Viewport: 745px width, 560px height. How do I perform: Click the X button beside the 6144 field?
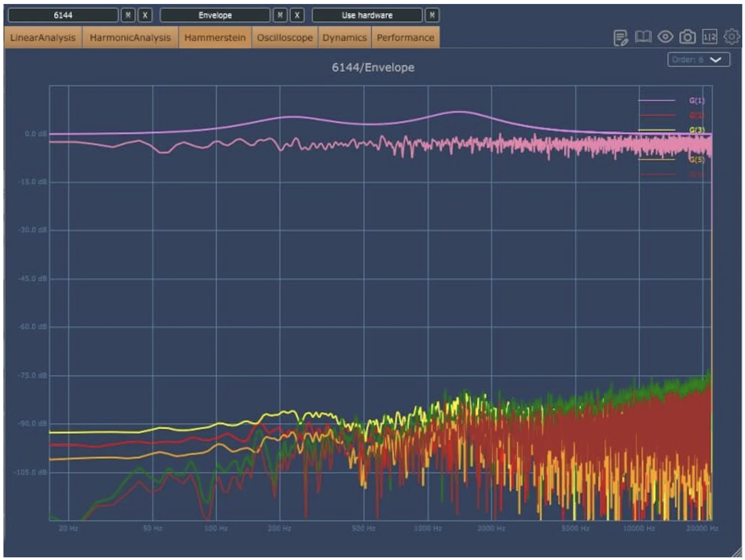(145, 15)
